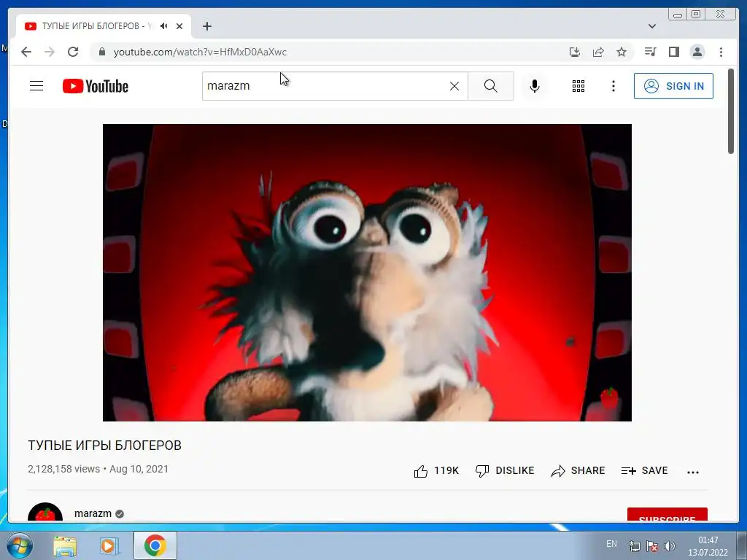Open more actions ellipsis under video
The height and width of the screenshot is (560, 747).
(x=693, y=472)
